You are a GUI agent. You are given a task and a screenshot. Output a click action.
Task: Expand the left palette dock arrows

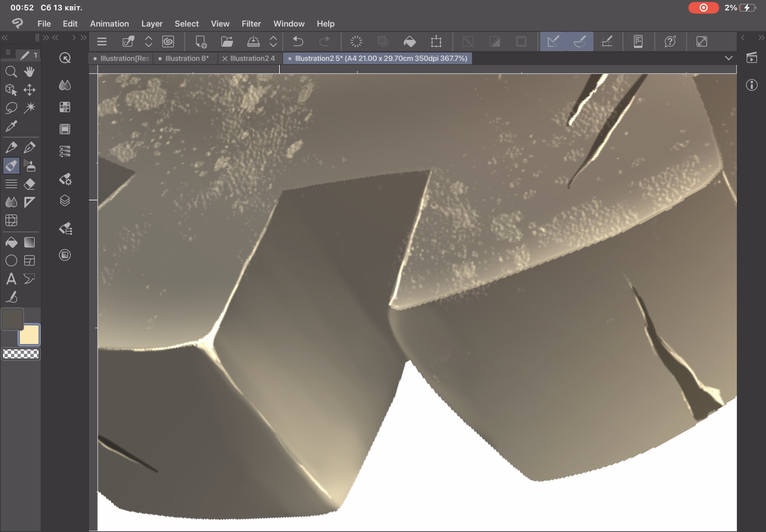click(5, 38)
